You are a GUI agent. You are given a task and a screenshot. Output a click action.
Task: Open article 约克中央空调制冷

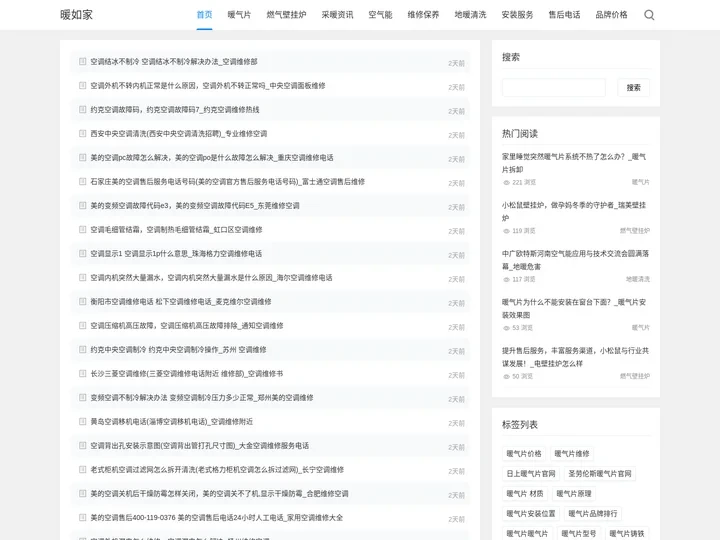tap(178, 349)
